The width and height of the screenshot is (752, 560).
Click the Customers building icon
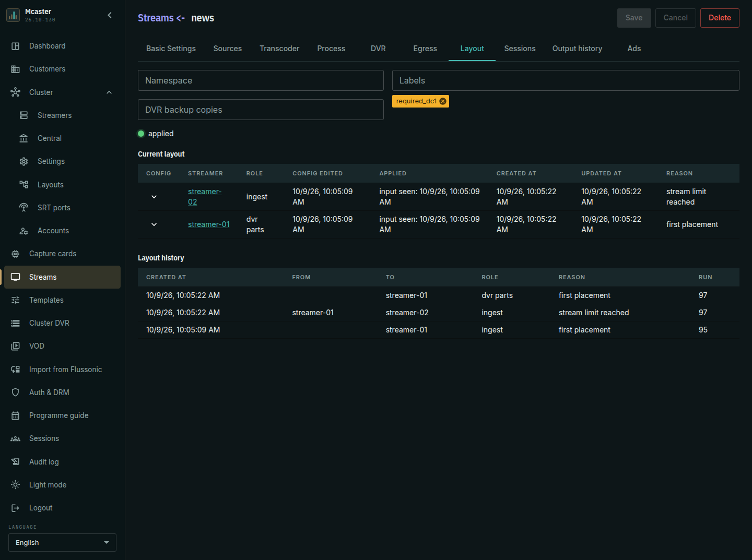coord(16,69)
